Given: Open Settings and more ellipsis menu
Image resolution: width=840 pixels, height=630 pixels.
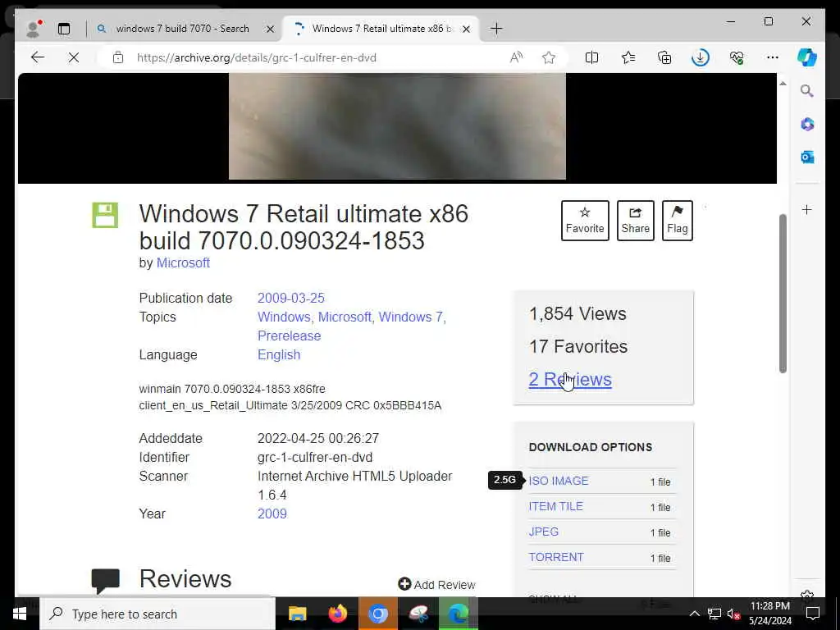Looking at the screenshot, I should 773,57.
